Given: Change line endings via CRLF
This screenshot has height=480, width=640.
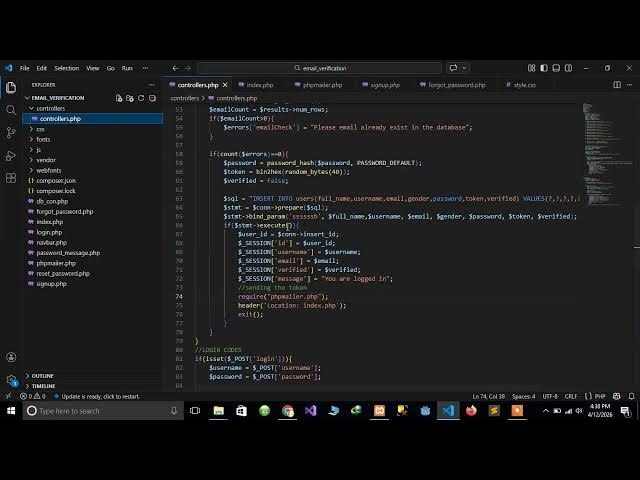Looking at the screenshot, I should 571,396.
